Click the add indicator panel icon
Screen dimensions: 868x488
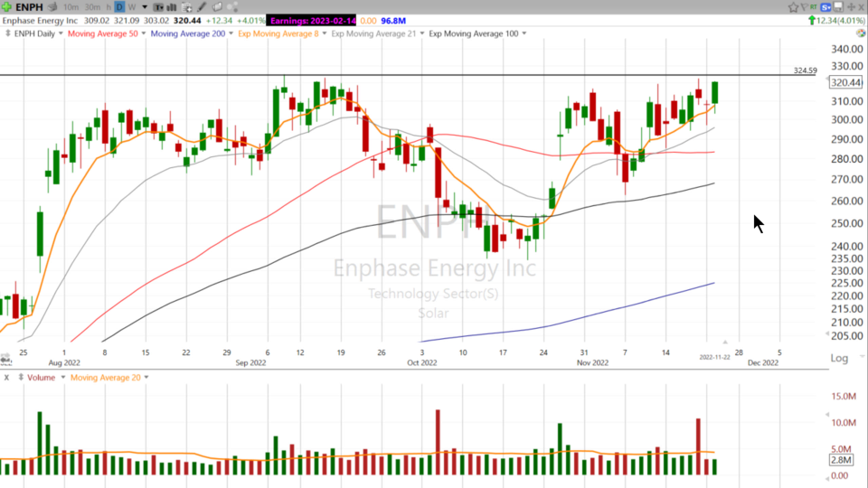click(x=187, y=7)
